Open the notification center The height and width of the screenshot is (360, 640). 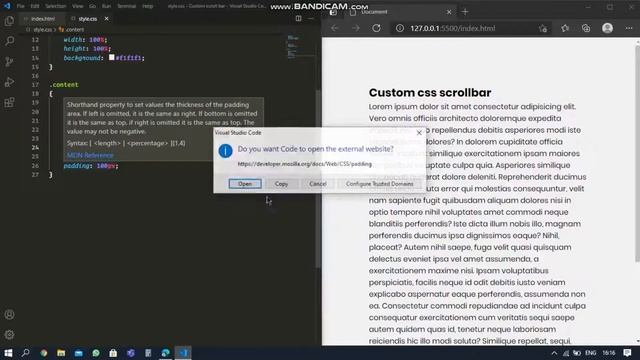click(x=627, y=353)
